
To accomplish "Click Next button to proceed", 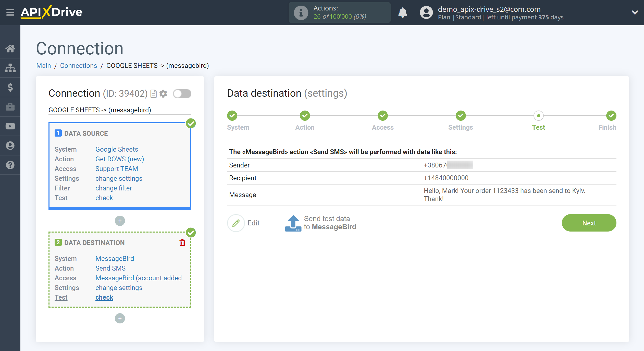I will point(589,223).
